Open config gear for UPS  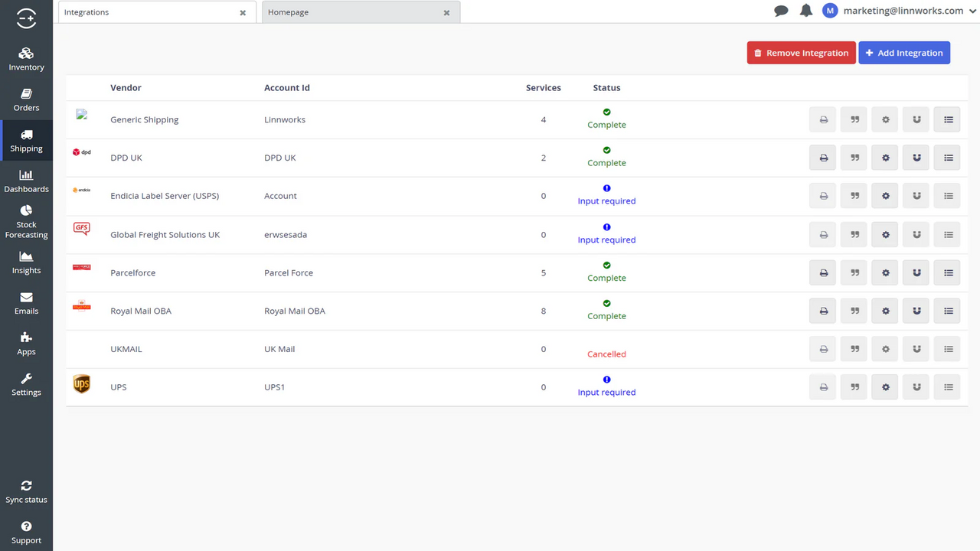pyautogui.click(x=886, y=387)
